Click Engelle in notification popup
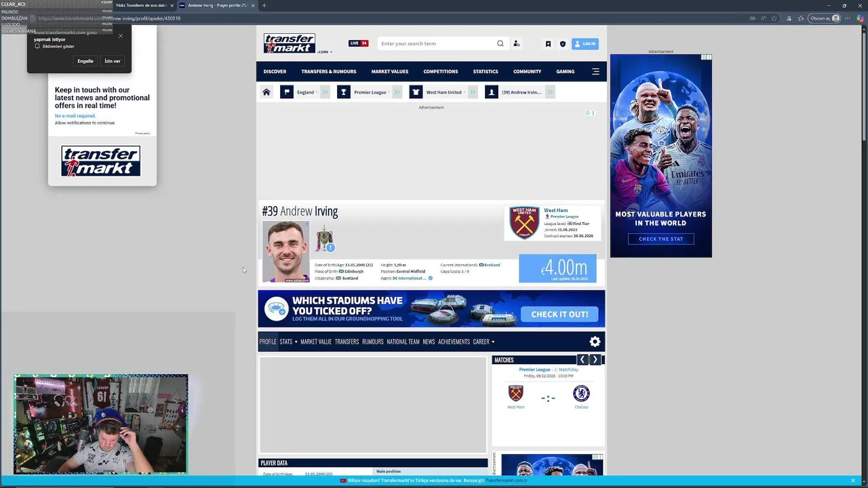 click(x=85, y=61)
